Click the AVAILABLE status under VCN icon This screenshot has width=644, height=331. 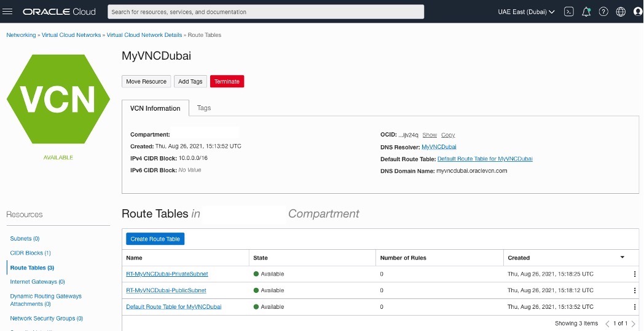point(58,158)
